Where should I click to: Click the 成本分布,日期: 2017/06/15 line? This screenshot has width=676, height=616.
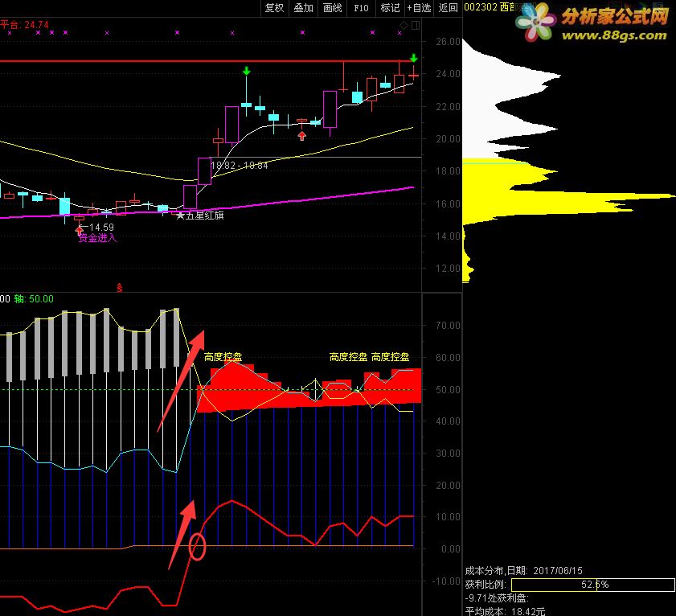(x=524, y=571)
